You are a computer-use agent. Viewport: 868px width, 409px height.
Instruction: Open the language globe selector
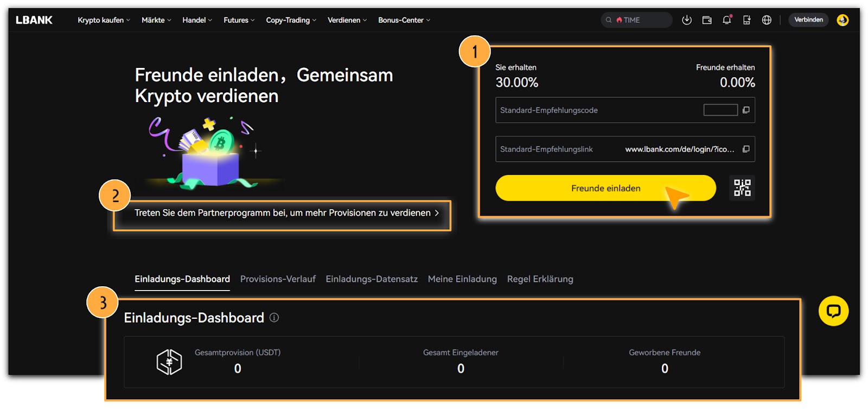[767, 20]
